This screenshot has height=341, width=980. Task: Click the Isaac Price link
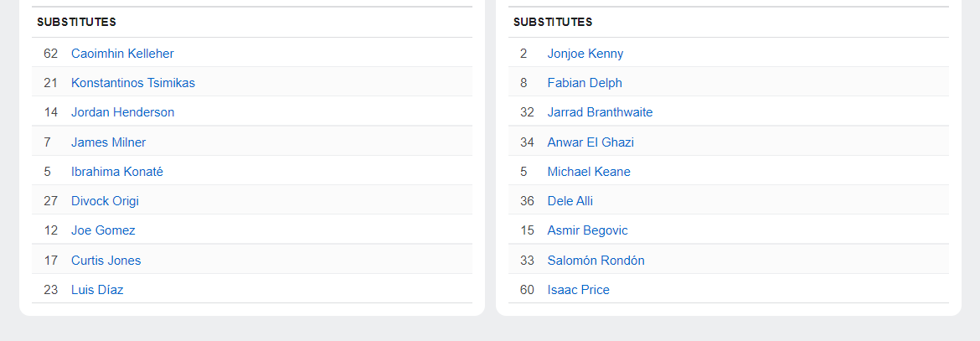579,291
